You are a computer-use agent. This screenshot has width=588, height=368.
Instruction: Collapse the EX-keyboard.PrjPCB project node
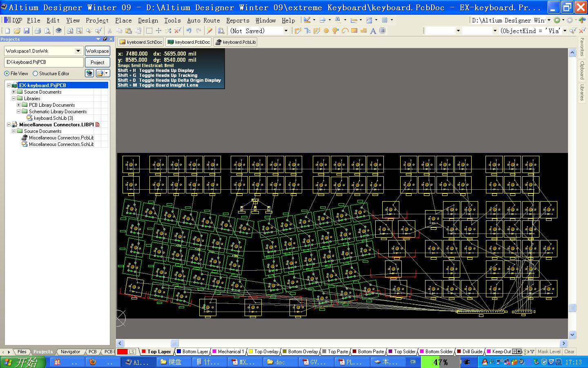9,85
